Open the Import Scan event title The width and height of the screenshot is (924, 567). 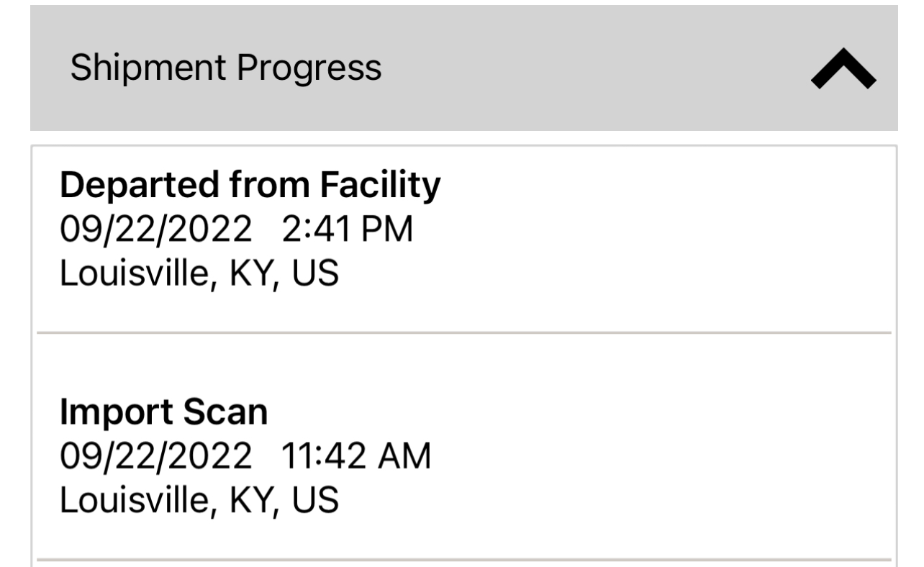(x=163, y=412)
